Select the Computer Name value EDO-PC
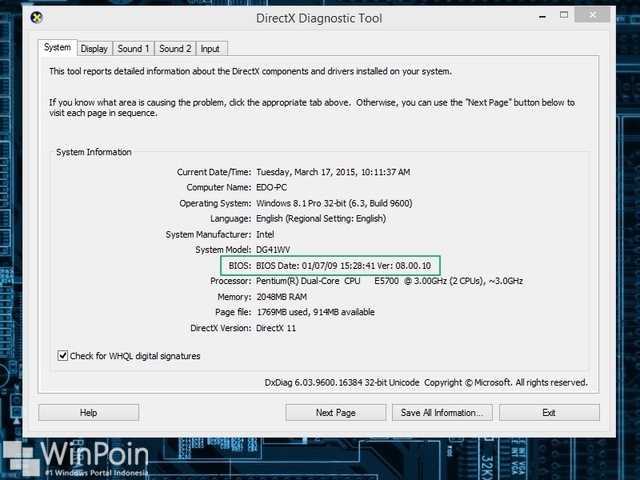This screenshot has width=640, height=480. (271, 187)
